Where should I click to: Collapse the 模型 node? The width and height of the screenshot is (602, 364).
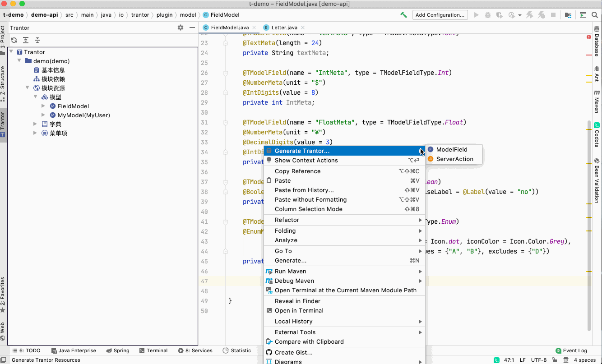click(36, 97)
